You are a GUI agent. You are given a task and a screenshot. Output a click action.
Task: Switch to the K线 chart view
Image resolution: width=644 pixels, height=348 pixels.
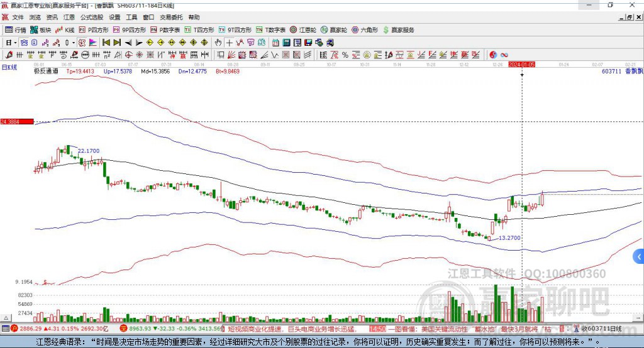point(65,30)
